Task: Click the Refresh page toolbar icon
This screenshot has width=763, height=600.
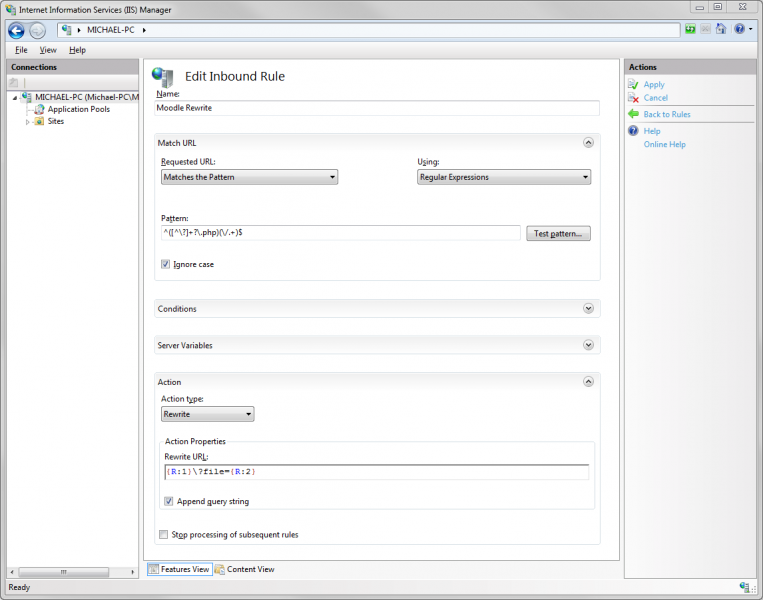Action: click(x=690, y=29)
